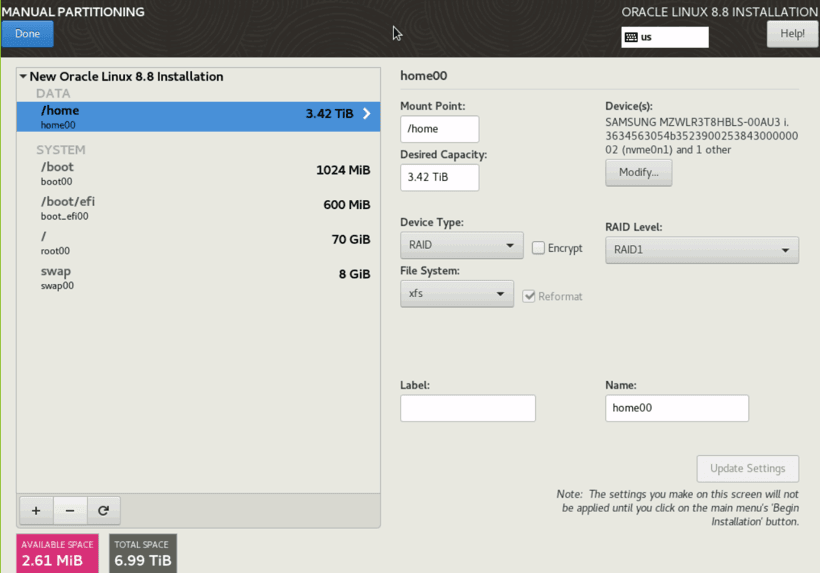820x573 pixels.
Task: Select the /home home00 partition row
Action: pyautogui.click(x=198, y=117)
